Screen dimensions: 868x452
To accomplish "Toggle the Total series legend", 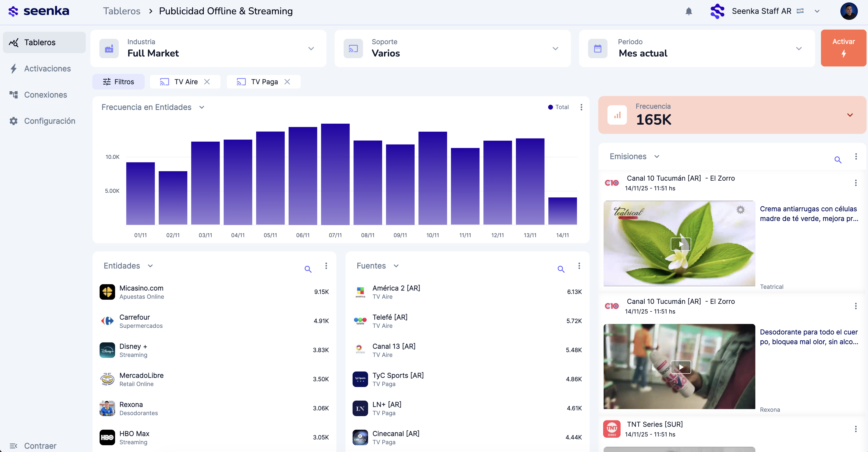I will [x=558, y=107].
